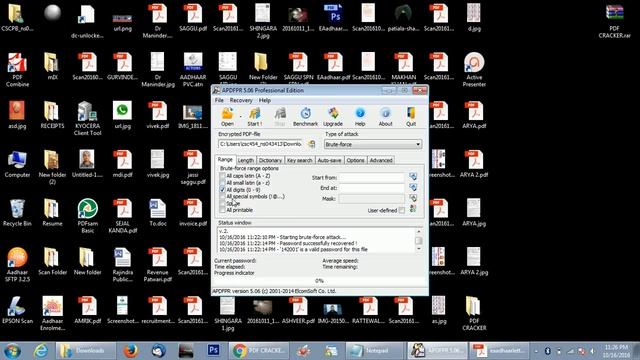Browse for encrypted PDF file icon

[311, 144]
